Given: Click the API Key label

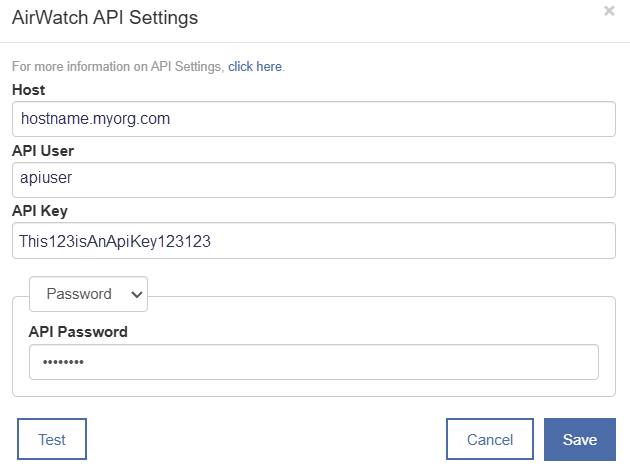Looking at the screenshot, I should coord(40,211).
